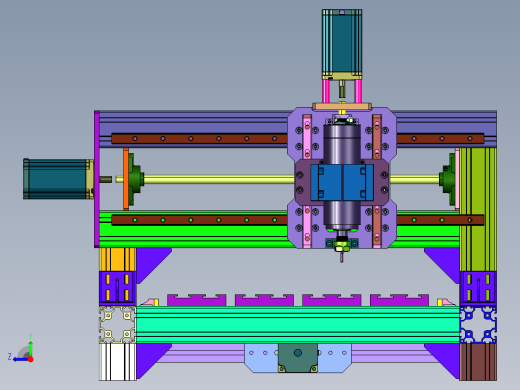520x390 pixels.
Task: Click the green Y axis arrow
Action: tap(30, 348)
